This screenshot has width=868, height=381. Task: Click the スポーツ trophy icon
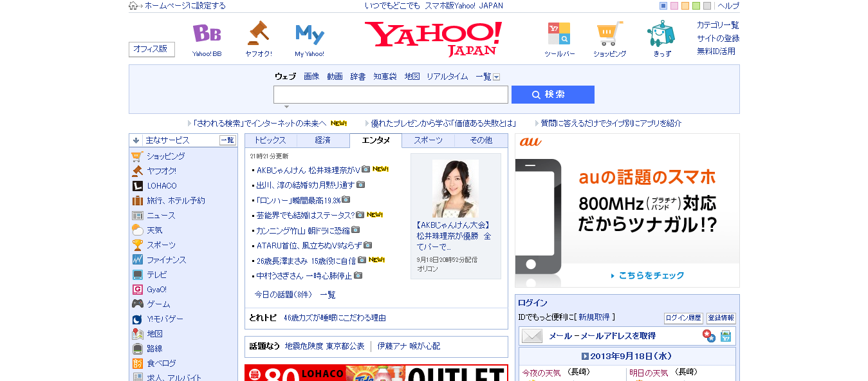pos(137,245)
